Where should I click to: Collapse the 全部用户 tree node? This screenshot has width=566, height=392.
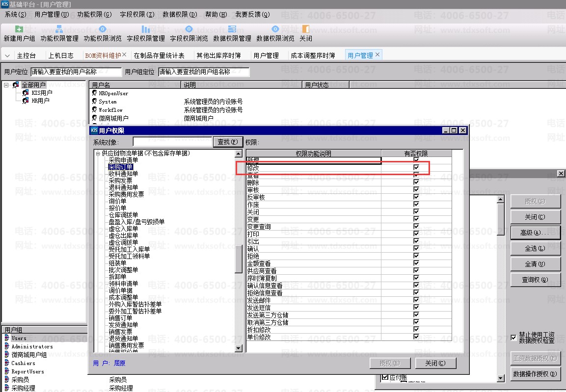[x=6, y=85]
